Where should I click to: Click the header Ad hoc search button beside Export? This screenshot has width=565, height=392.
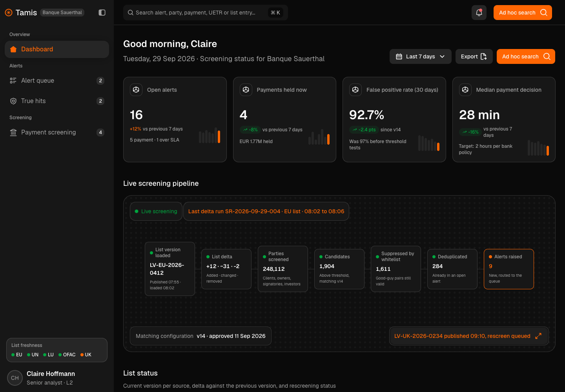coord(526,56)
